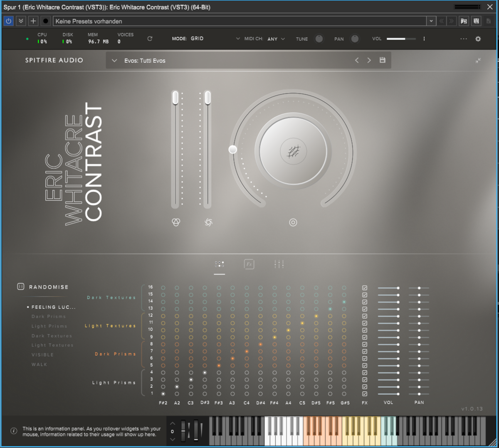Select 'Dark Textures' in the randomise list
The image size is (499, 448).
[52, 336]
